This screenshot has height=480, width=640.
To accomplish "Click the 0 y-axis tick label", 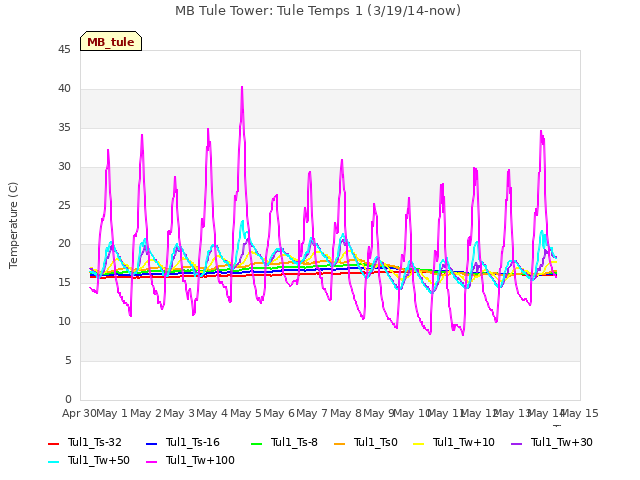I will tap(68, 399).
